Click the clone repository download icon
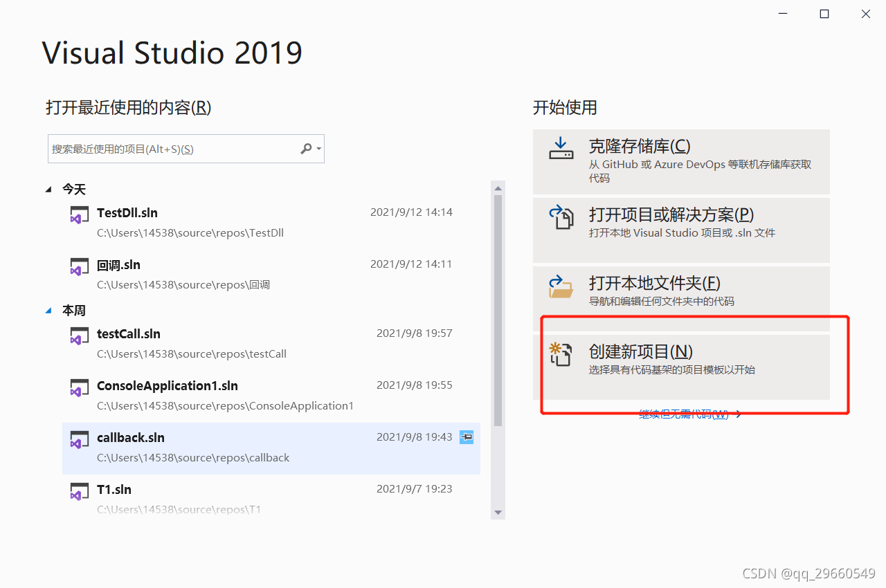This screenshot has height=588, width=886. tap(561, 148)
